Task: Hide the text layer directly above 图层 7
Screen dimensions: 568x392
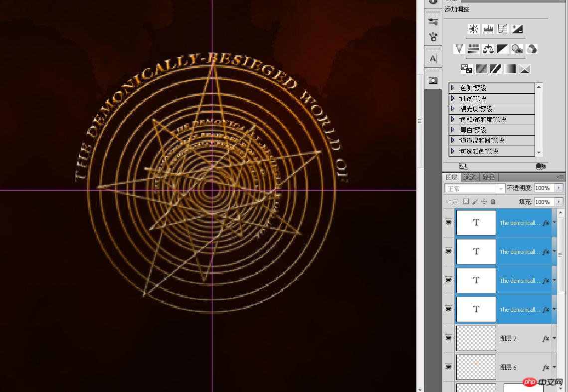Action: (x=448, y=309)
